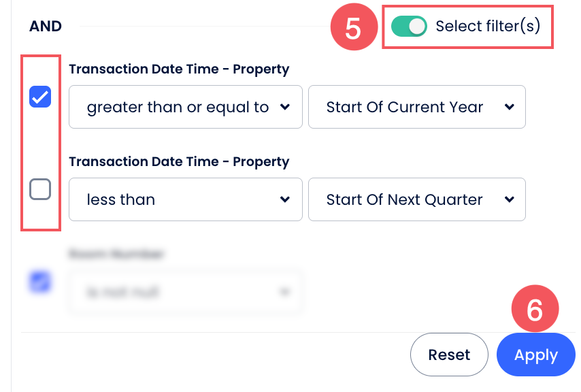Screen dimensions: 581x392
Task: Click the red step 5 badge
Action: [x=352, y=29]
